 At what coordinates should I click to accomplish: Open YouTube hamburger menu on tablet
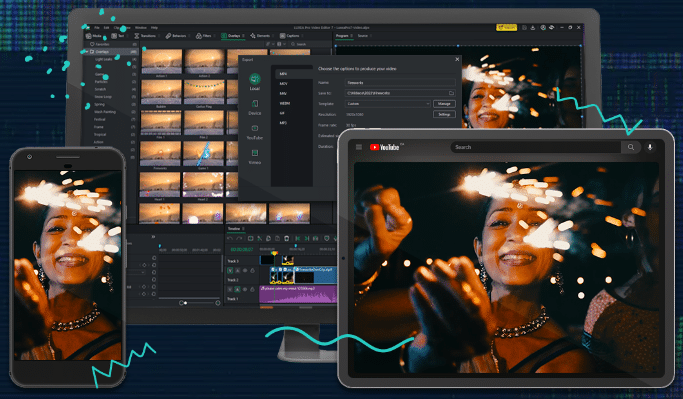(x=359, y=147)
